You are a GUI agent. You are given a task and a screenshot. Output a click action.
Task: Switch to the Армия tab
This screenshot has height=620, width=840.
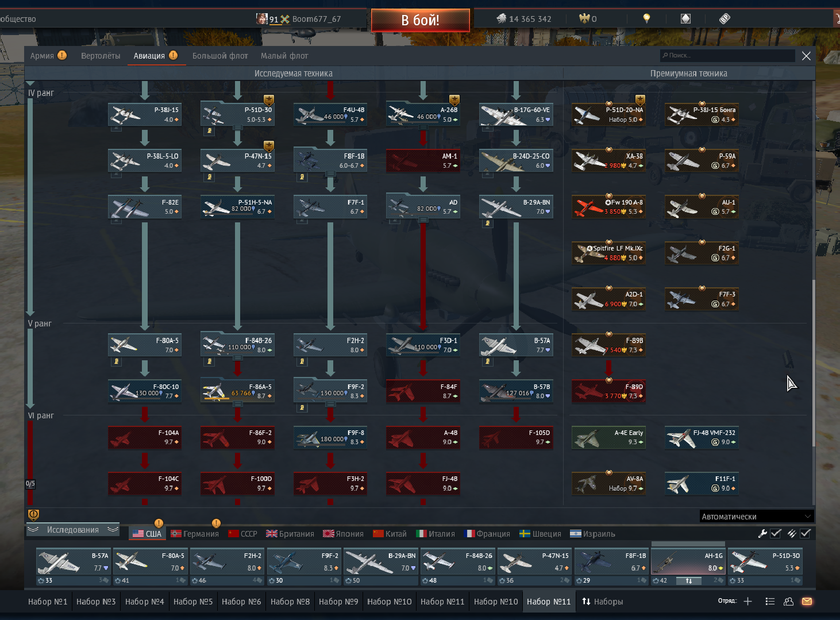42,55
